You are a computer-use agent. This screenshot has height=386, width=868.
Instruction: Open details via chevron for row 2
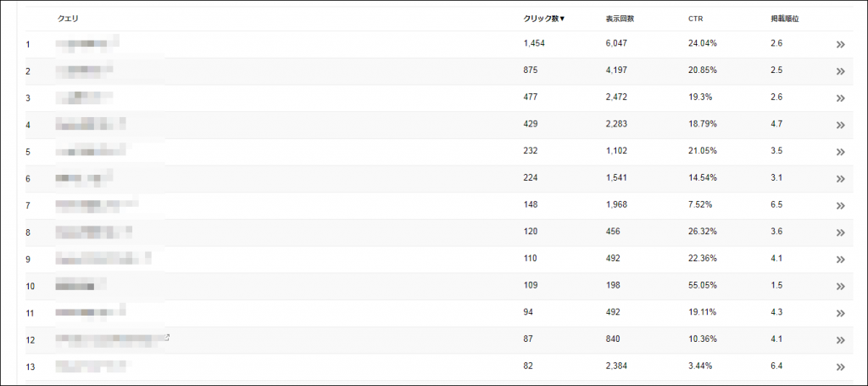coord(840,71)
